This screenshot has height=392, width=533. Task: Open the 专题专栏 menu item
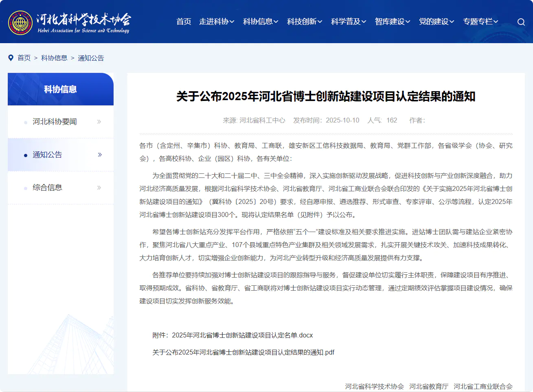(480, 22)
